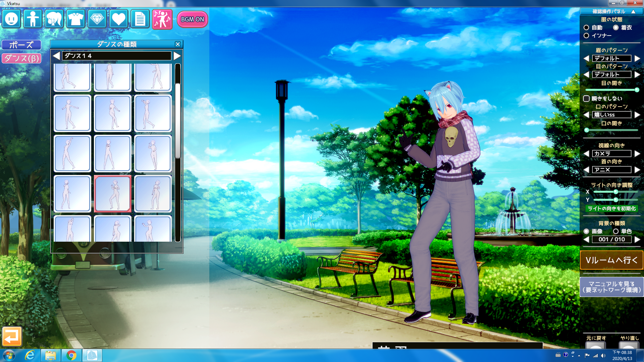Select the highlighted pink dance thumbnail
The image size is (644, 362).
tap(113, 194)
